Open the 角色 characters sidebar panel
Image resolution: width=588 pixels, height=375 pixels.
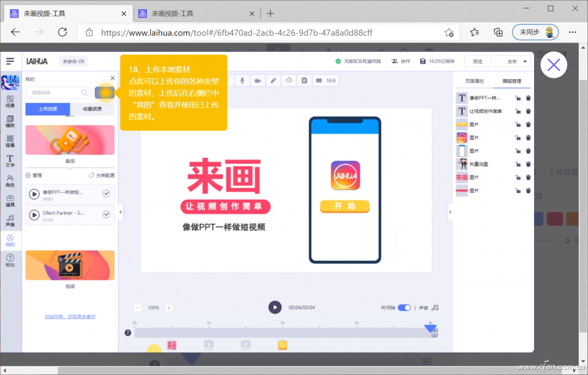pos(10,181)
